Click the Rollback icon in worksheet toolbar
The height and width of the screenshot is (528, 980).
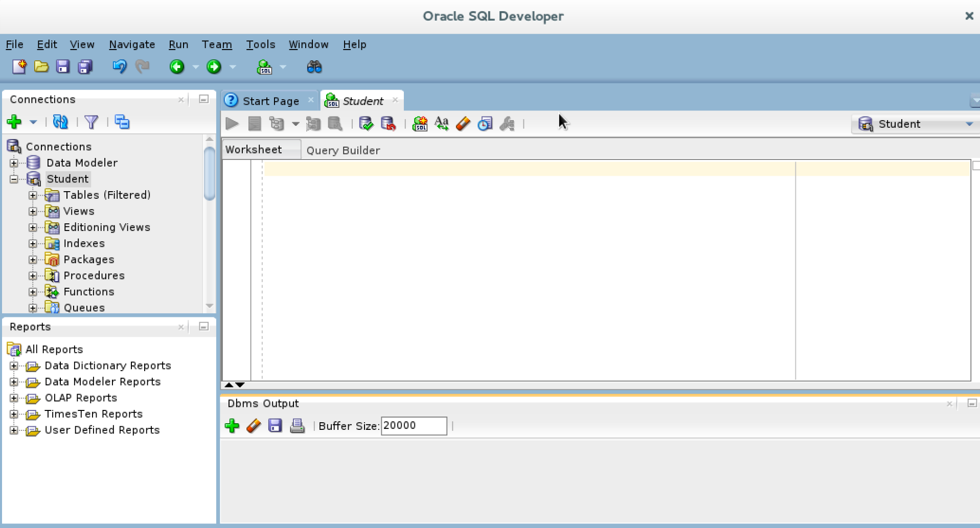click(388, 124)
